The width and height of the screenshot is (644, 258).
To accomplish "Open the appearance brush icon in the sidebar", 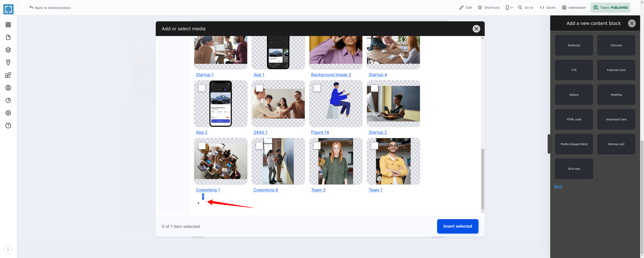I will [8, 63].
